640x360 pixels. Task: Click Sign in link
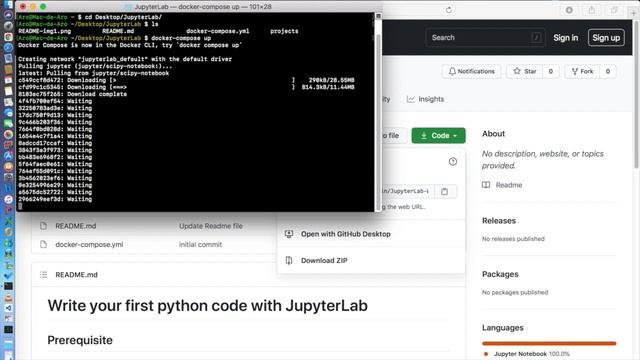coord(565,38)
